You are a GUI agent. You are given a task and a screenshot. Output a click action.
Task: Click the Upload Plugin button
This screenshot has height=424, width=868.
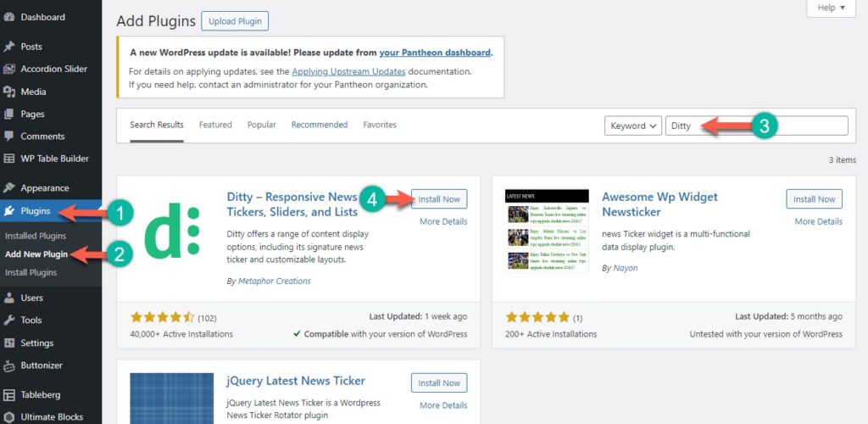click(x=235, y=21)
